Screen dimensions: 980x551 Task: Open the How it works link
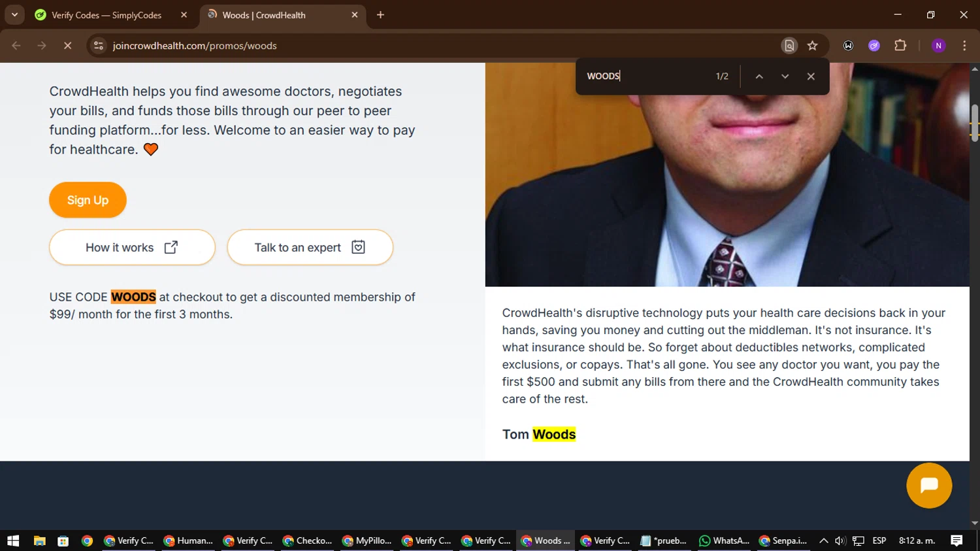pos(132,248)
